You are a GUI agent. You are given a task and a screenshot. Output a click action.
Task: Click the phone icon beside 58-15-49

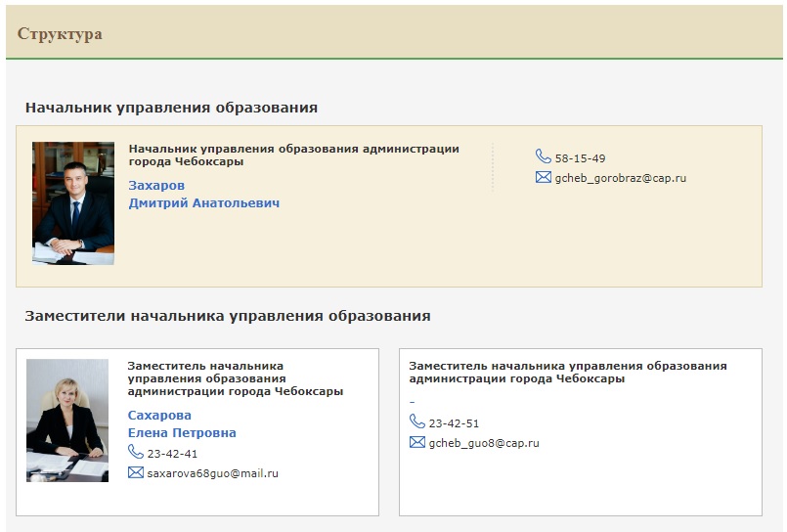[x=544, y=156]
